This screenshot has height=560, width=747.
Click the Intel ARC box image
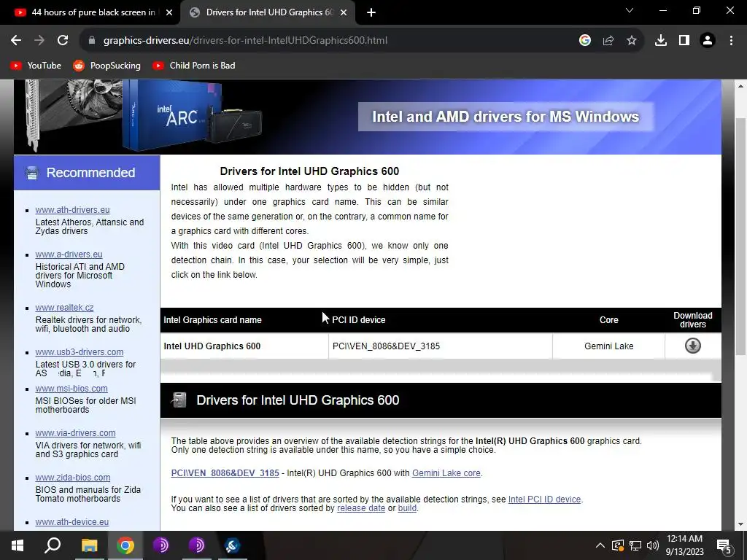(x=172, y=116)
